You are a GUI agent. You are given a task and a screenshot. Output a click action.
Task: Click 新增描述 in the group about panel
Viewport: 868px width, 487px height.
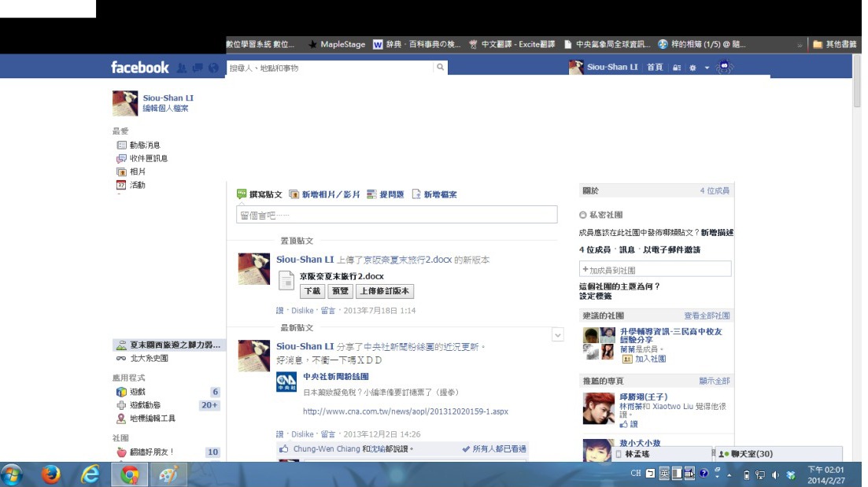[x=717, y=232]
